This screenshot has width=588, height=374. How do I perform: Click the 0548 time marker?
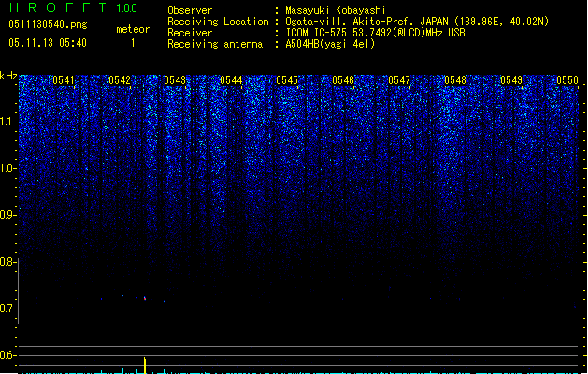(x=455, y=80)
